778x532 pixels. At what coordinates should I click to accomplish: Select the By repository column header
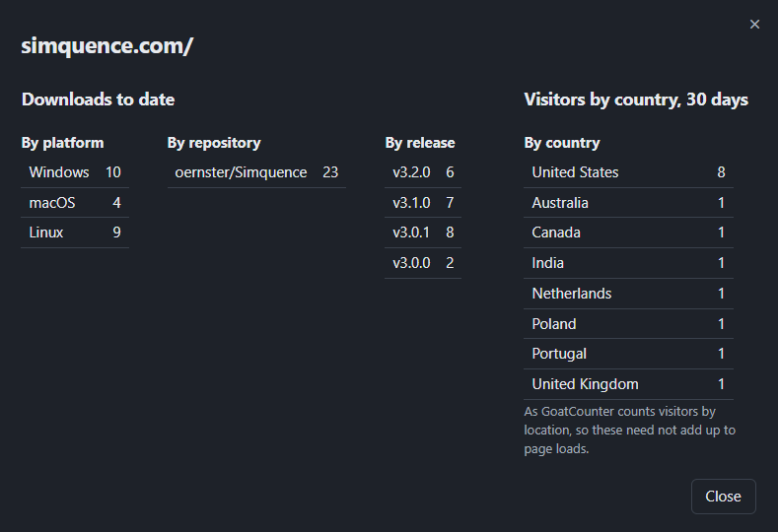[x=214, y=143]
